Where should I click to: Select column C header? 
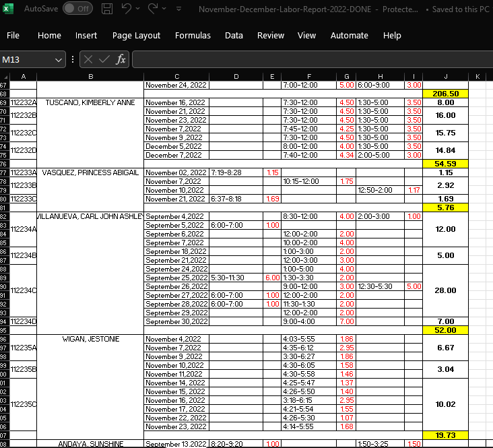pos(176,76)
